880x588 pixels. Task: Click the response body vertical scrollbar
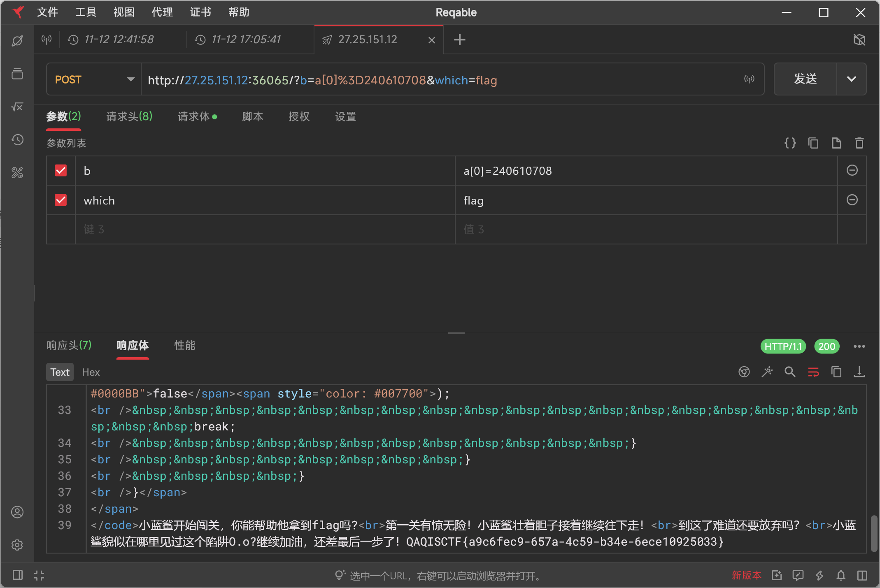click(x=874, y=533)
